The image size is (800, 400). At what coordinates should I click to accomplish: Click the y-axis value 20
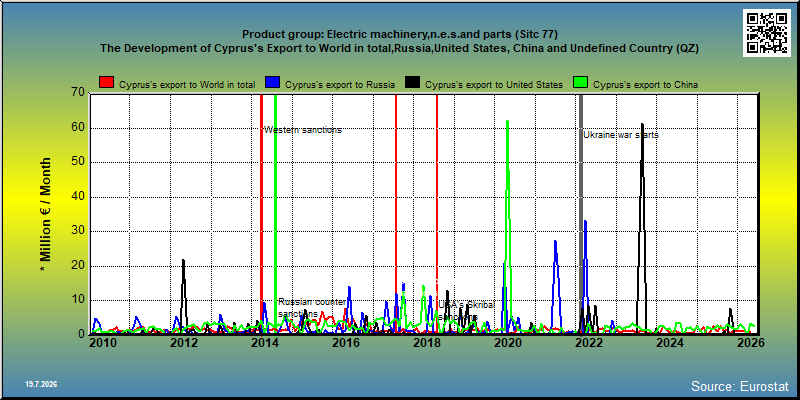click(x=78, y=266)
